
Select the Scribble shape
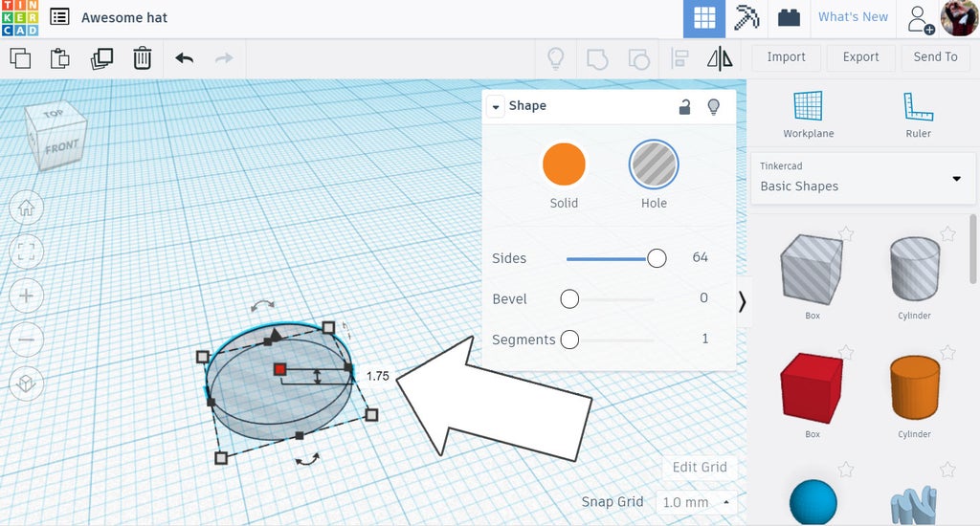pyautogui.click(x=914, y=505)
